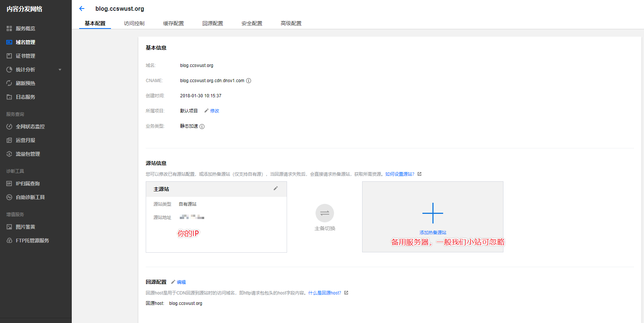
Task: Click the info icon beside 静态加速
Action: click(202, 127)
